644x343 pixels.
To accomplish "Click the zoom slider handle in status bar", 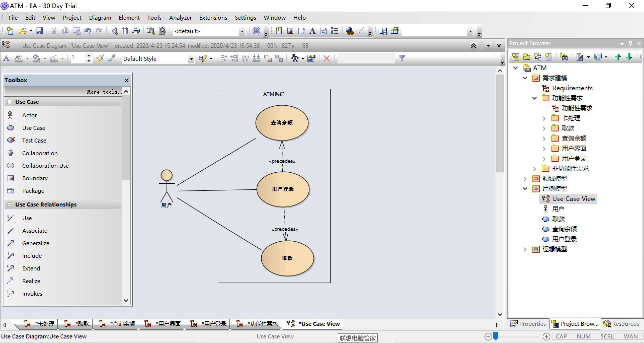I will pos(496,336).
